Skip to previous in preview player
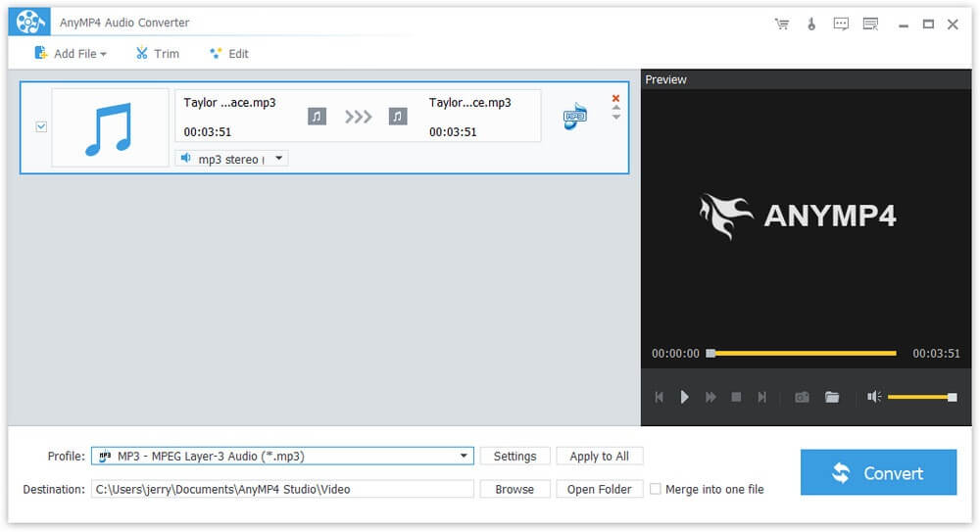The image size is (980, 532). (659, 397)
